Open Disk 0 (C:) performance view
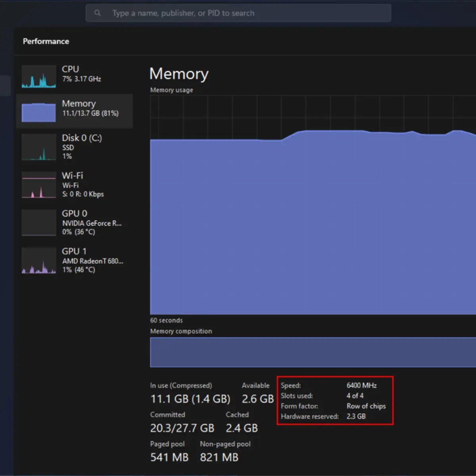The image size is (476, 476). pyautogui.click(x=75, y=147)
